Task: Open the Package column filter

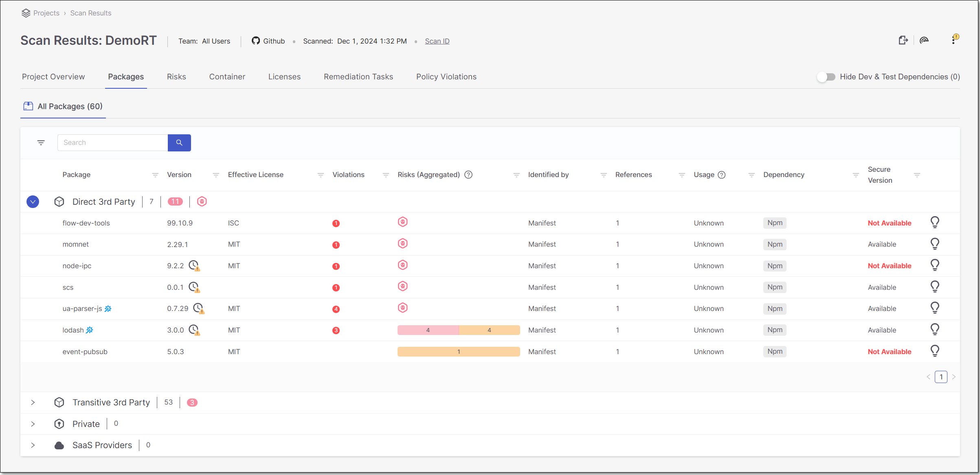Action: (155, 175)
